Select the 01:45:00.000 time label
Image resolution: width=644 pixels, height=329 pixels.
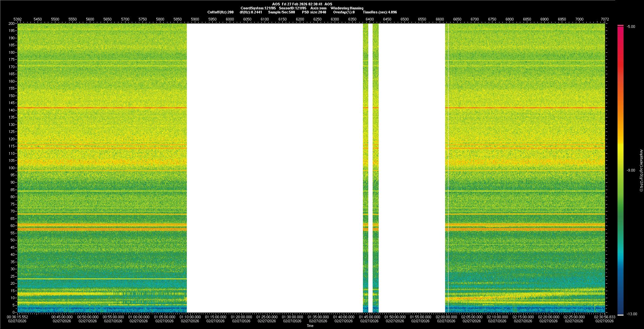370,317
